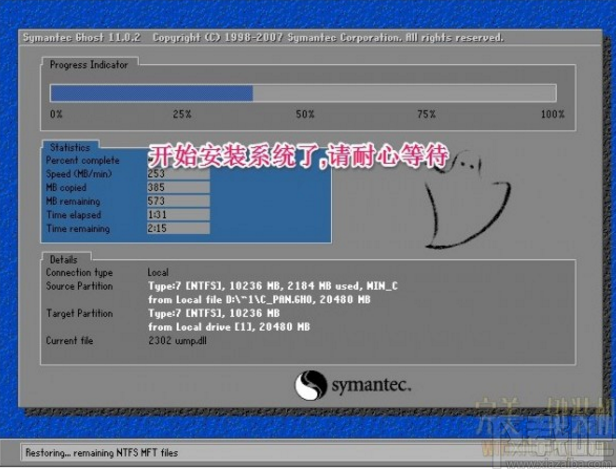Click the 'Restoring... remaining NTFS MFT files' status
This screenshot has width=616, height=469.
[x=102, y=453]
